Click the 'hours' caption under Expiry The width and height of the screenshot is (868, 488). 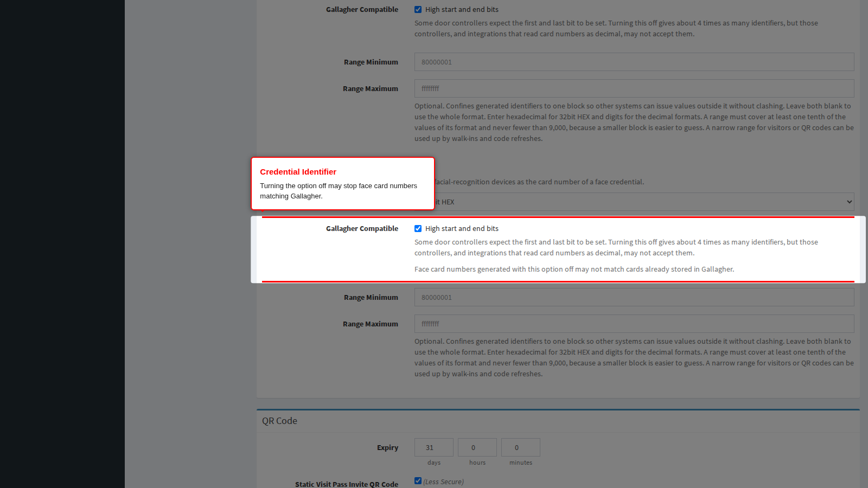pyautogui.click(x=477, y=463)
